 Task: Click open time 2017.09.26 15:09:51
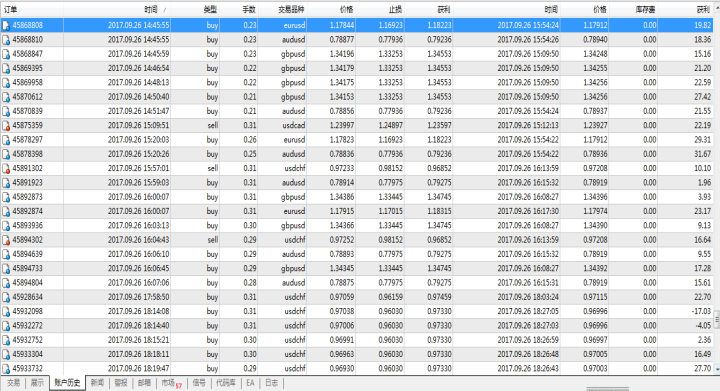point(138,125)
